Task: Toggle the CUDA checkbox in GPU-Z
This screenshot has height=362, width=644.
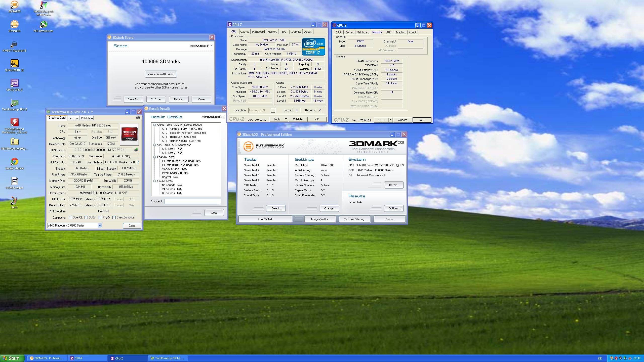Action: pyautogui.click(x=86, y=217)
